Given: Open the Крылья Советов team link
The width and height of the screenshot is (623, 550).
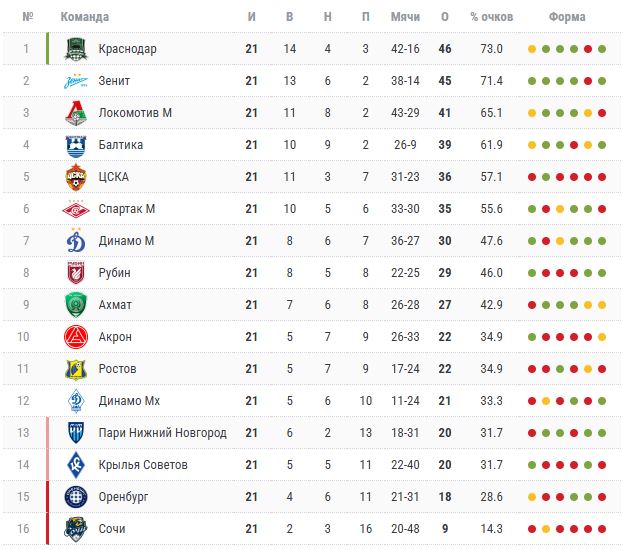Looking at the screenshot, I should (x=143, y=465).
